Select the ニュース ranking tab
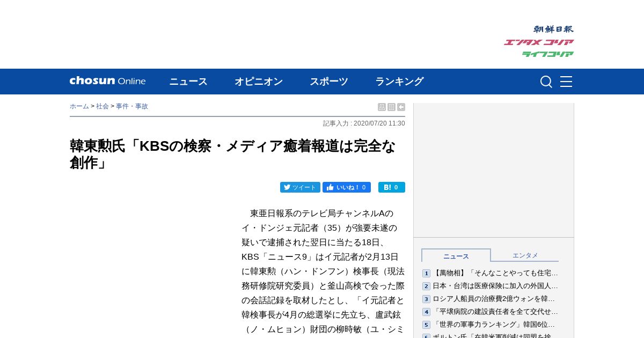 point(456,255)
